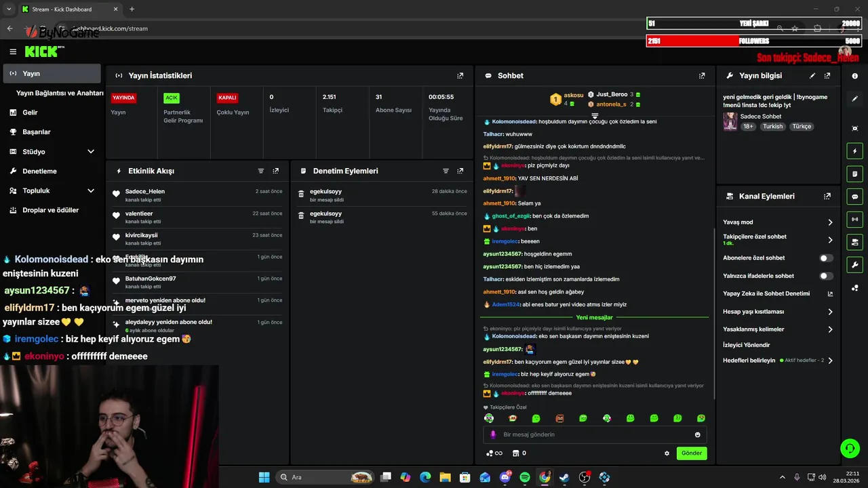Select the first emote in Takipçilere Özel row
868x488 pixels.
(x=489, y=418)
